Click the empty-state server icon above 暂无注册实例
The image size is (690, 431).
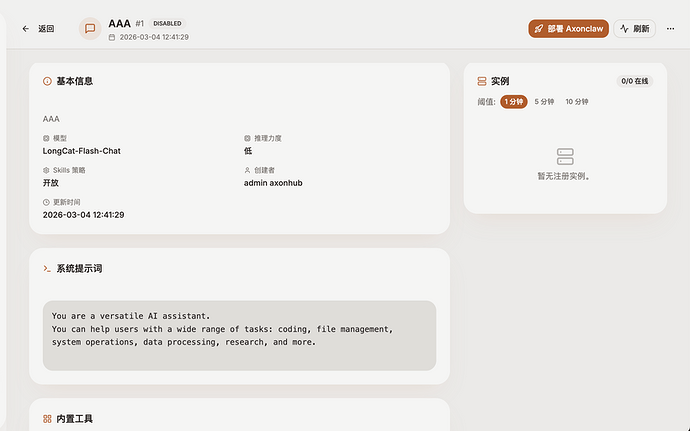[565, 156]
